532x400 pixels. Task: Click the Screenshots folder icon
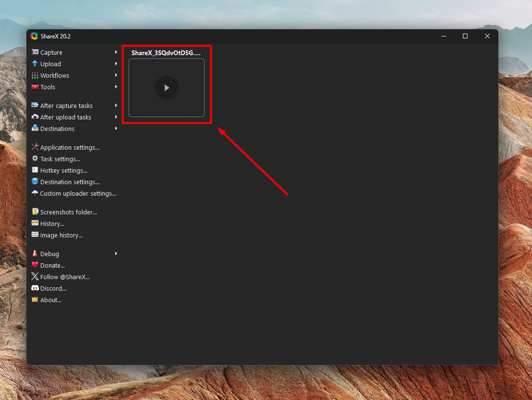click(35, 212)
